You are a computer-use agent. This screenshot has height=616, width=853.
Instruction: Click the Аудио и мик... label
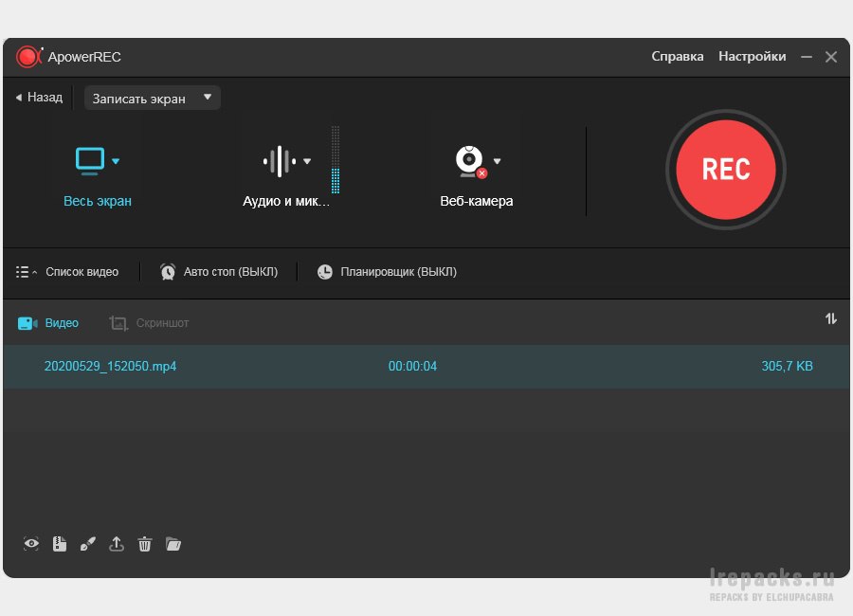pos(286,201)
